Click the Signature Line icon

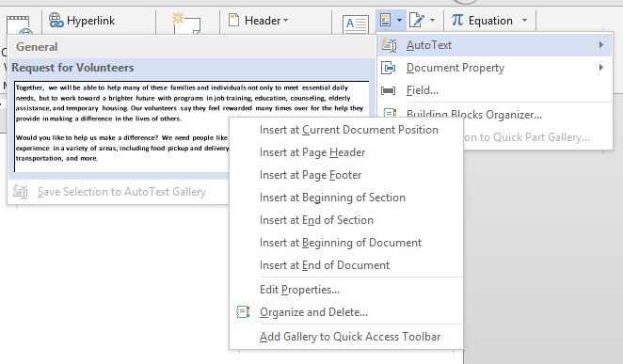tap(416, 20)
